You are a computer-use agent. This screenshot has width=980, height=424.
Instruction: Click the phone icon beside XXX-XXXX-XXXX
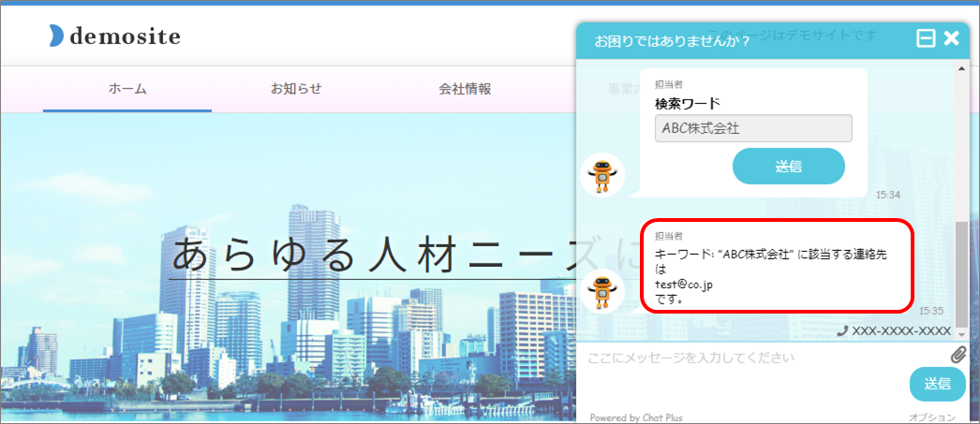tap(842, 331)
